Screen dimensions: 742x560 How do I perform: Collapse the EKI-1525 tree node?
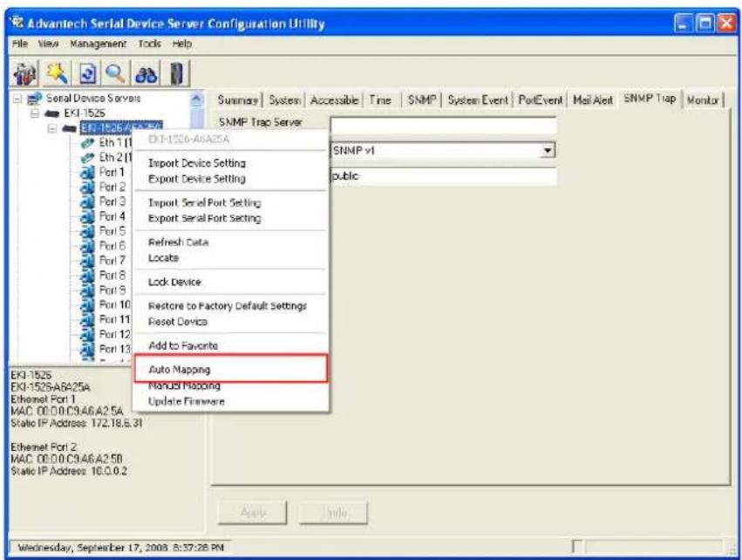coord(35,113)
